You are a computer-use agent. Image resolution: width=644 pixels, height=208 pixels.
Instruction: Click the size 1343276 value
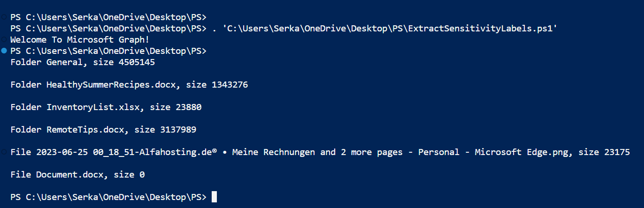point(217,85)
